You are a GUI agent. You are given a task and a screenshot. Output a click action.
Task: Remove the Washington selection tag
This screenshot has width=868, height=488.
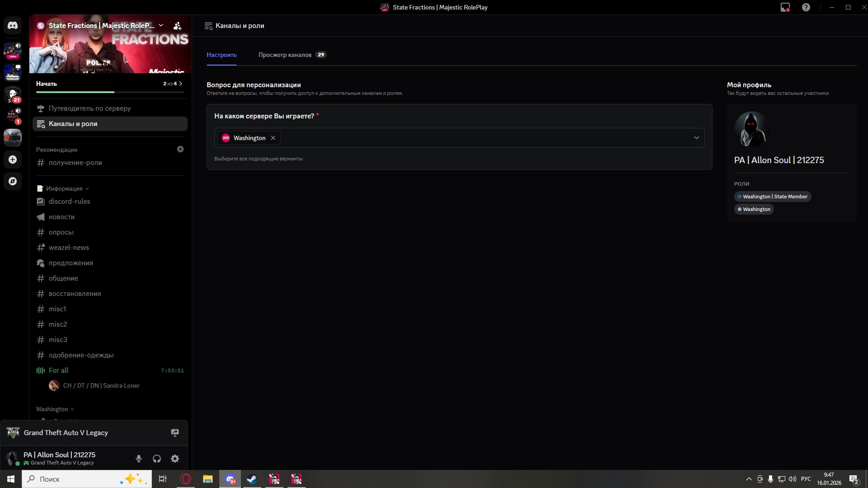click(273, 138)
